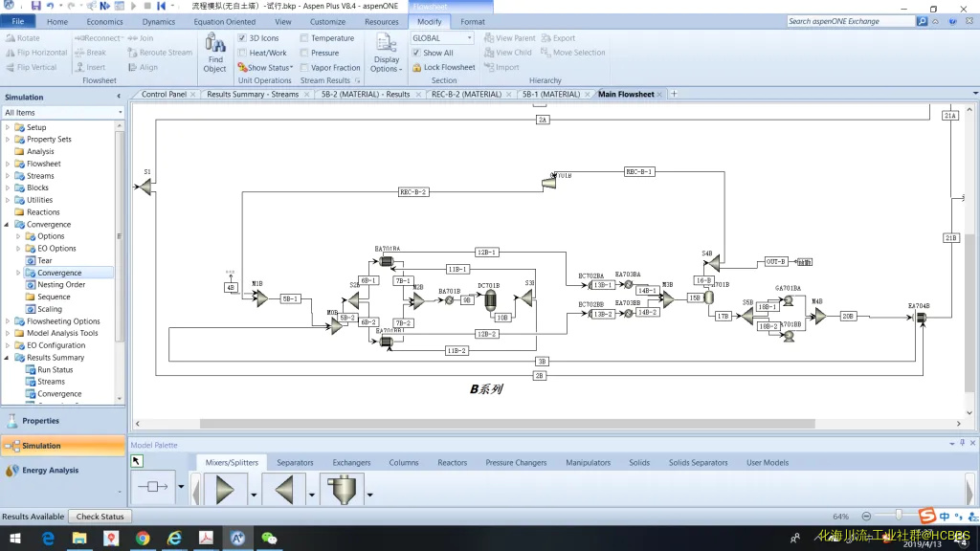The width and height of the screenshot is (980, 551).
Task: Click the zoom out minus icon
Action: tap(866, 516)
